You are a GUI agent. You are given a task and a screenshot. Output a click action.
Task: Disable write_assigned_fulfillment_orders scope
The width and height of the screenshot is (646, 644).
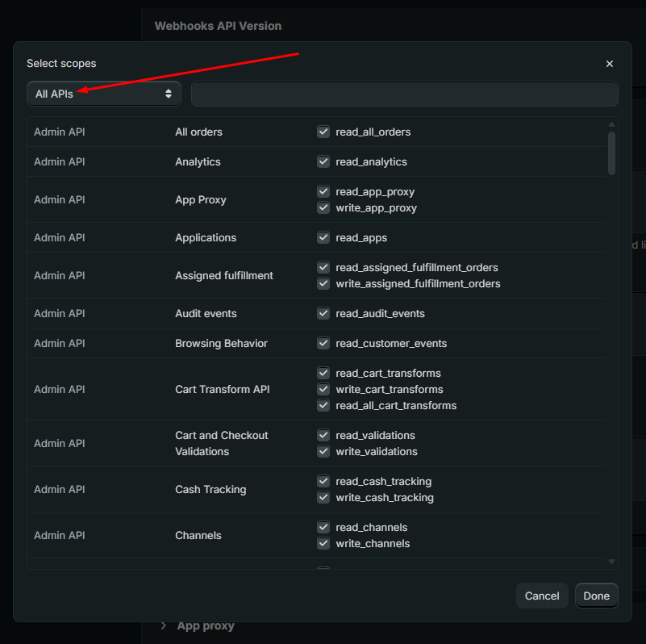pyautogui.click(x=323, y=283)
